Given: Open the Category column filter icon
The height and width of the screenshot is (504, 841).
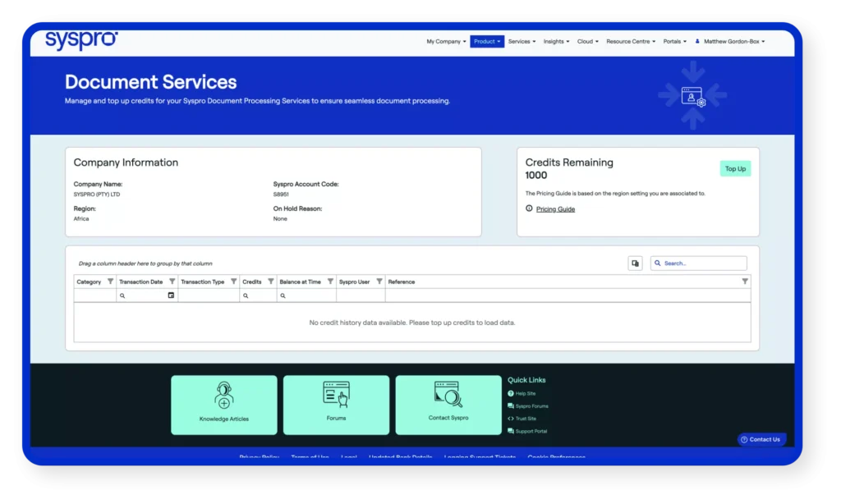Looking at the screenshot, I should tap(111, 282).
